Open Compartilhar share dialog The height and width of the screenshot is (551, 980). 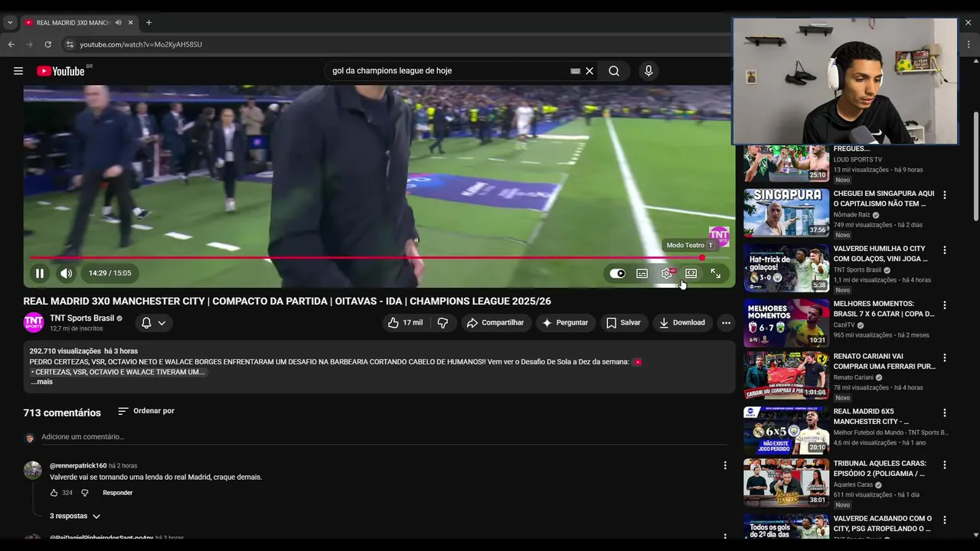point(495,323)
